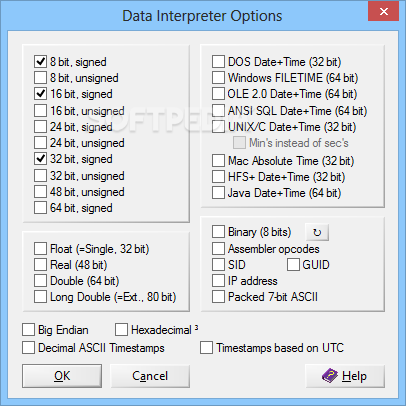Check the GUID checkbox

[293, 265]
